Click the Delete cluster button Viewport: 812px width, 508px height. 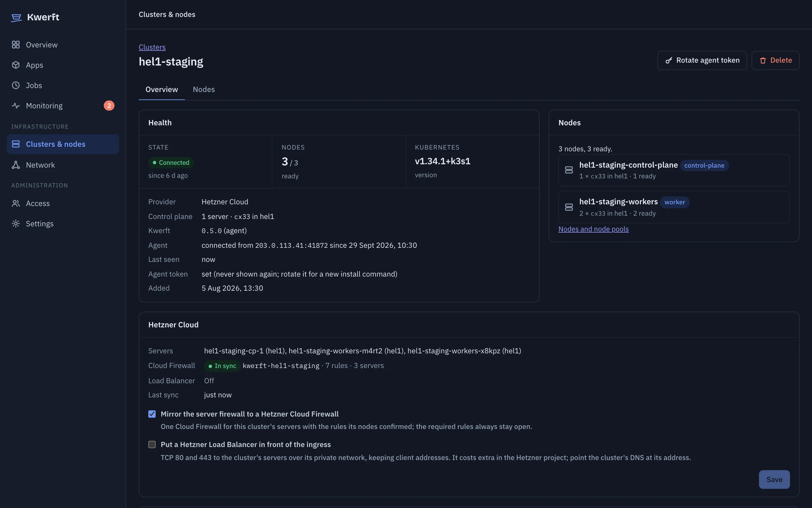775,60
